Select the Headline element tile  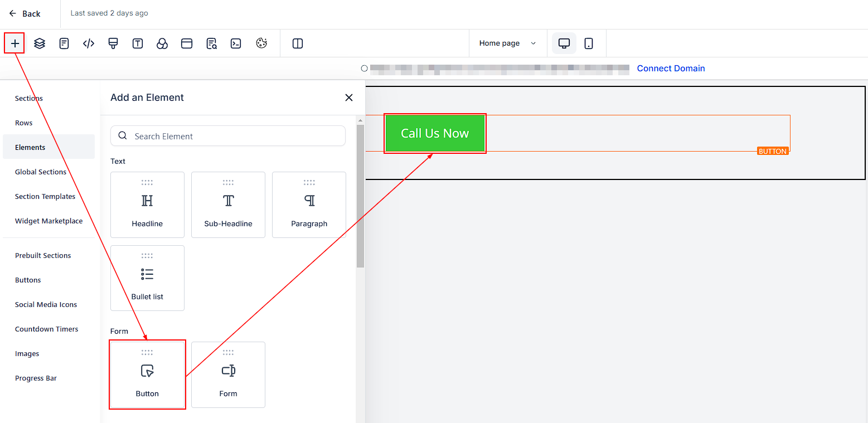click(147, 205)
